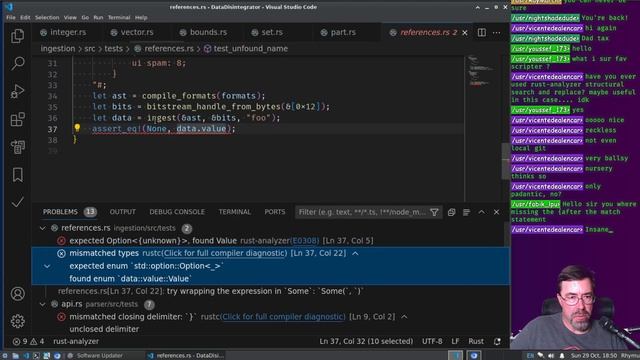Viewport: 640px width, 360px height.
Task: Change the LF end of line sequence
Action: pos(455,341)
